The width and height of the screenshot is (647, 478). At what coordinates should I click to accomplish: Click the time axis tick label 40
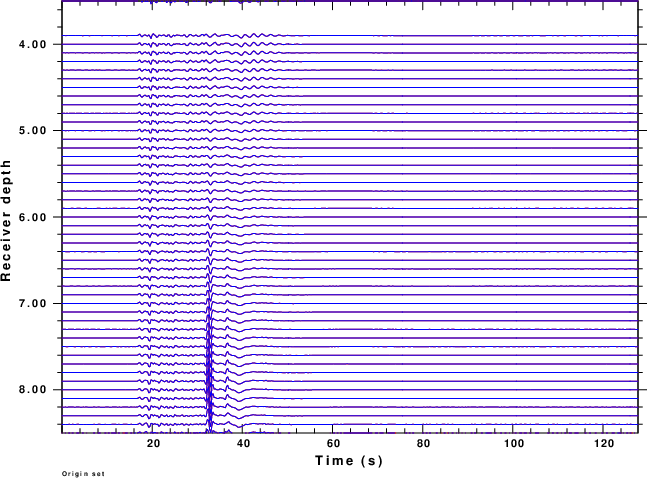(x=243, y=444)
